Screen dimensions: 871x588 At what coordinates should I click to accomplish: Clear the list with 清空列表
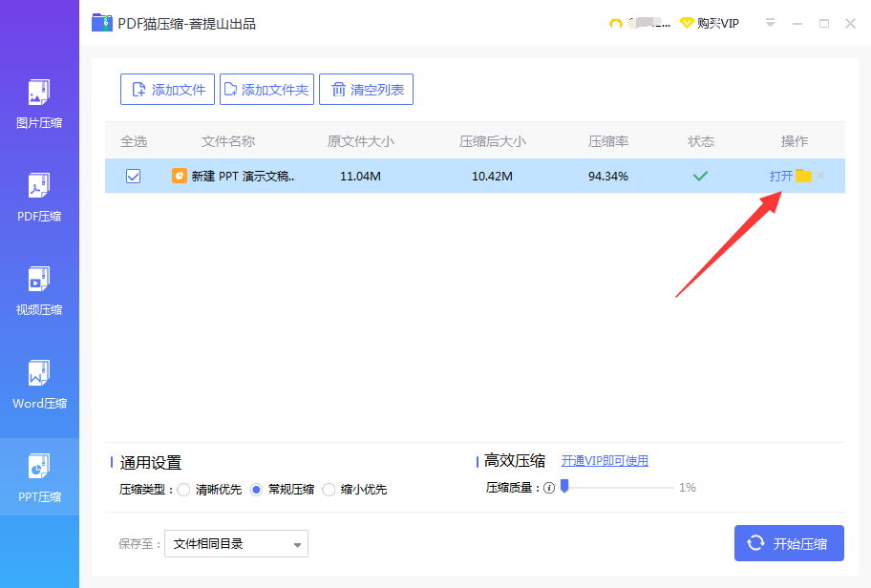[x=366, y=90]
